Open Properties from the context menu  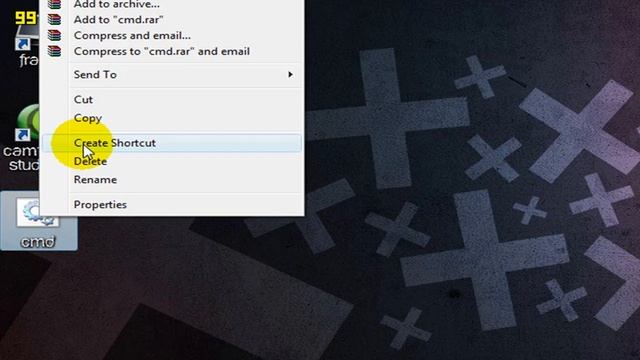172,205
